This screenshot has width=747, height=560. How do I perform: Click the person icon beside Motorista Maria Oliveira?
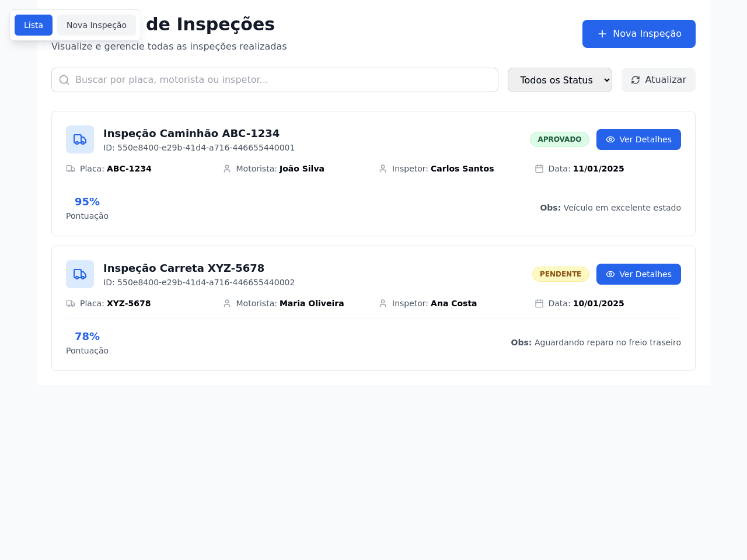pos(227,303)
